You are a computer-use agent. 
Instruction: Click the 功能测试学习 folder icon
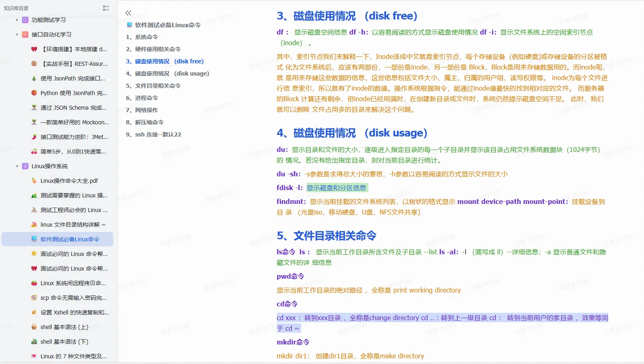[25, 20]
